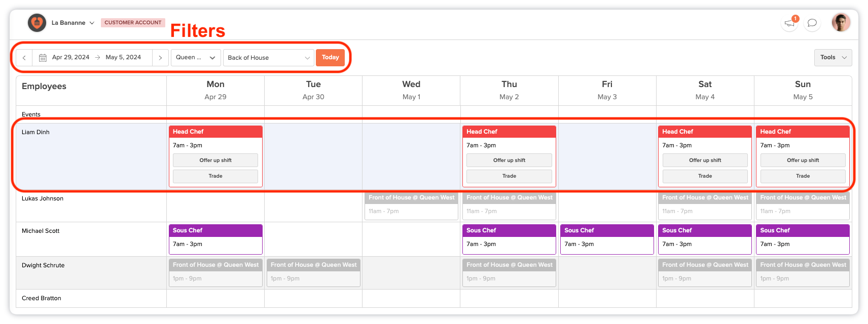This screenshot has height=324, width=868.
Task: Offer up Sunday's Head Chef shift
Action: tap(803, 160)
